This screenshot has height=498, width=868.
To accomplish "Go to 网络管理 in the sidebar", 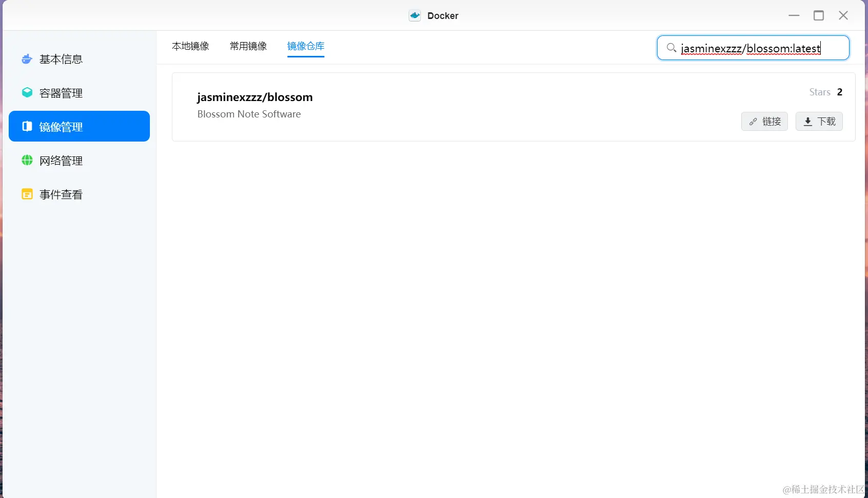I will pos(79,161).
